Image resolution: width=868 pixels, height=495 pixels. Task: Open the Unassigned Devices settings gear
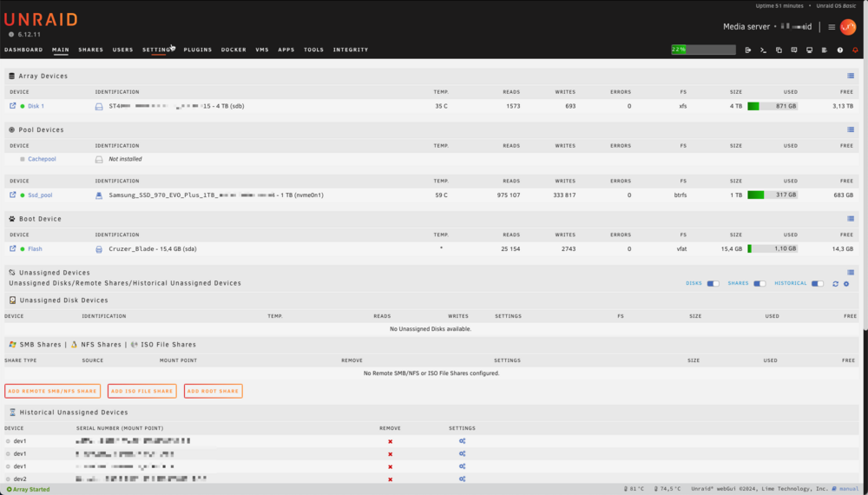tap(846, 283)
